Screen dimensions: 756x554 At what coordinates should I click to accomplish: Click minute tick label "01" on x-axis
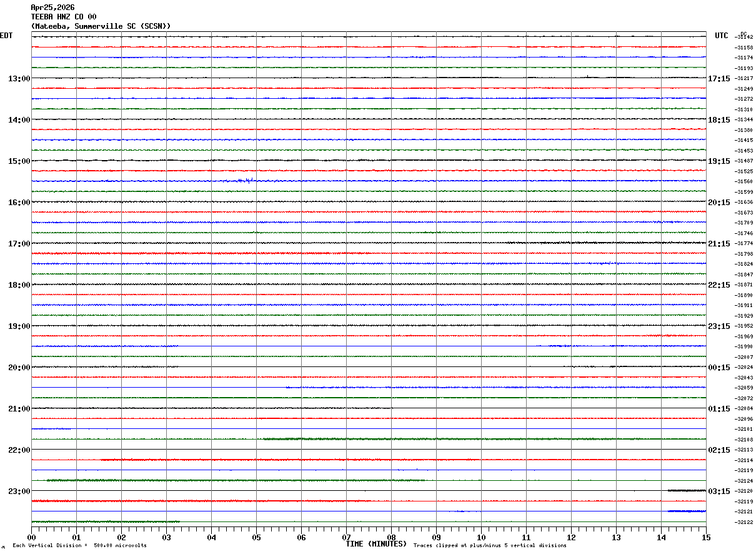click(76, 537)
